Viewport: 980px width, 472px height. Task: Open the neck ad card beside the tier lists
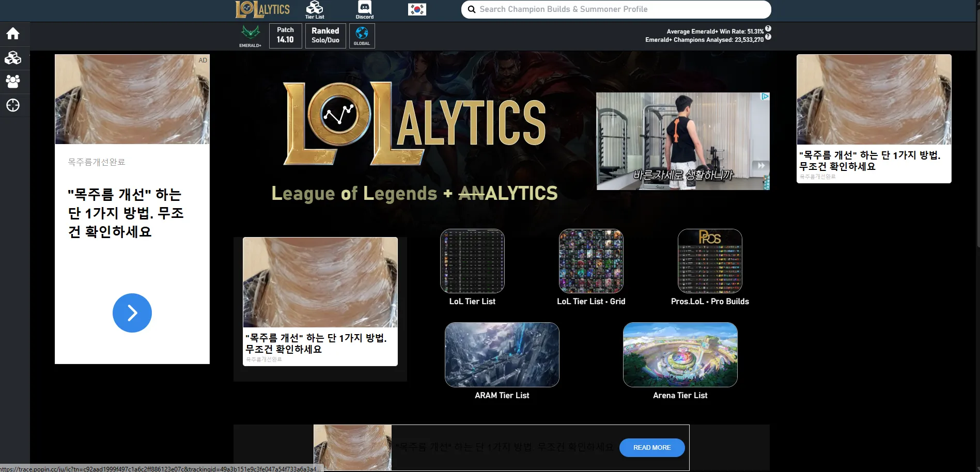(x=320, y=302)
